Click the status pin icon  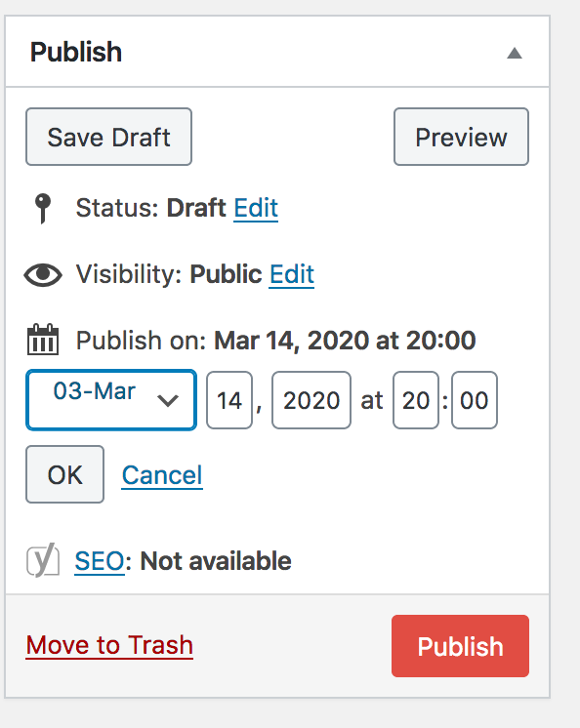[x=43, y=209]
